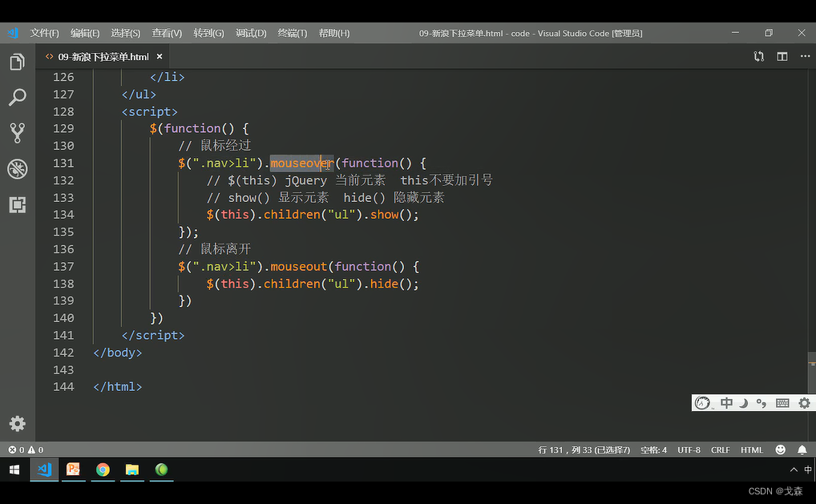Open the 调试(D) menu
The image size is (816, 504).
click(x=251, y=34)
